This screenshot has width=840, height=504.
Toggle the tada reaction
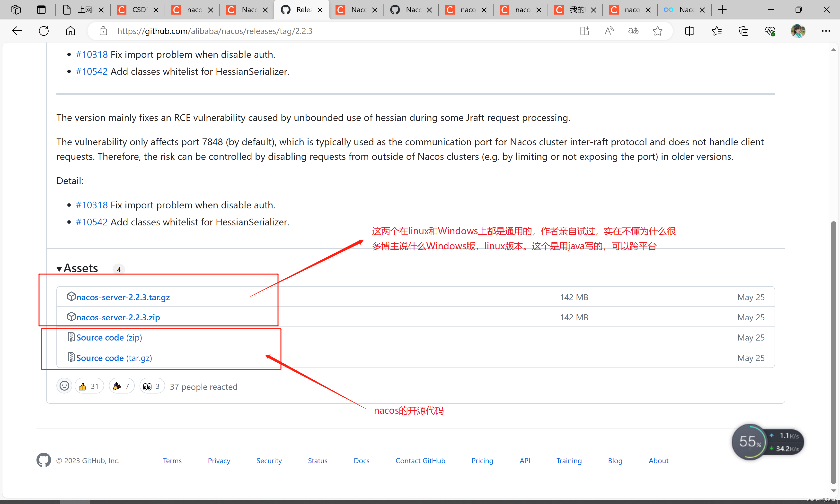[121, 386]
